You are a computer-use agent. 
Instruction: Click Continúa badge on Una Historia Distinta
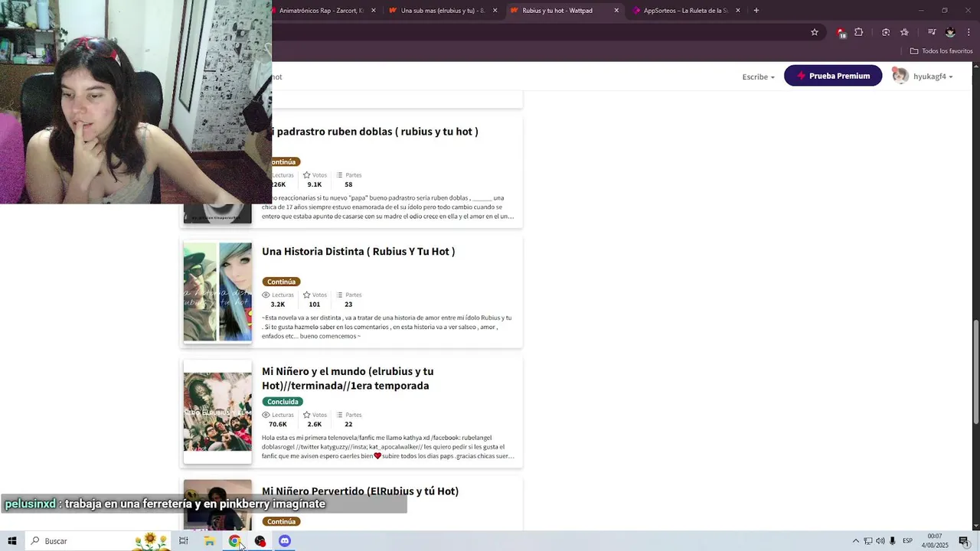281,282
